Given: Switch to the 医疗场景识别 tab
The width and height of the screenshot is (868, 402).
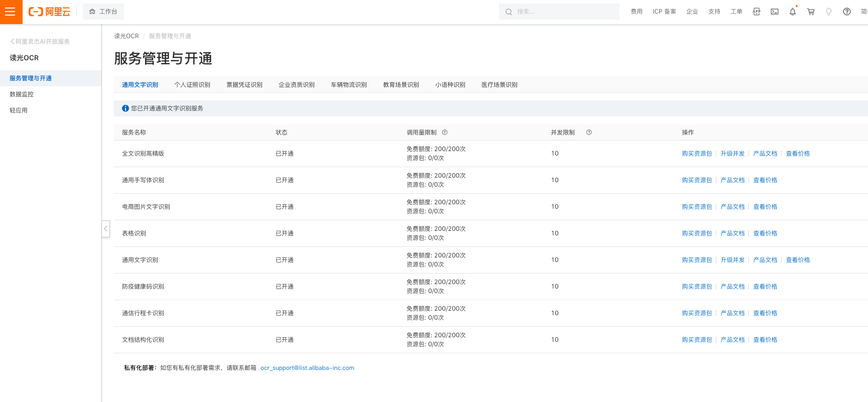Looking at the screenshot, I should click(x=500, y=85).
